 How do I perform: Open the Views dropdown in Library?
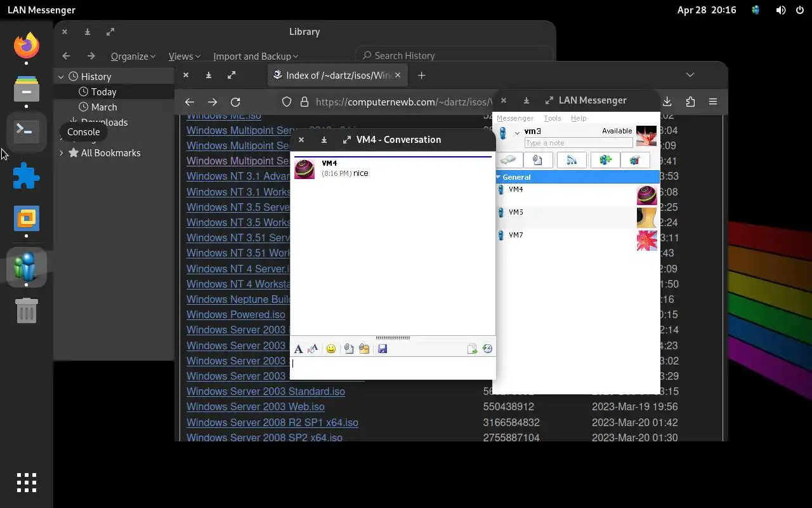(x=185, y=56)
